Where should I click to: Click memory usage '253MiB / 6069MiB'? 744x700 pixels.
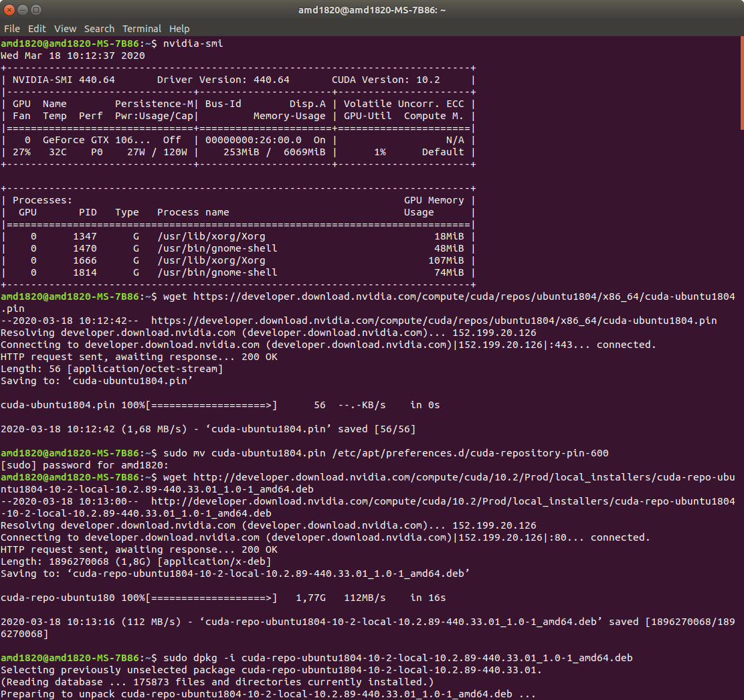click(274, 152)
